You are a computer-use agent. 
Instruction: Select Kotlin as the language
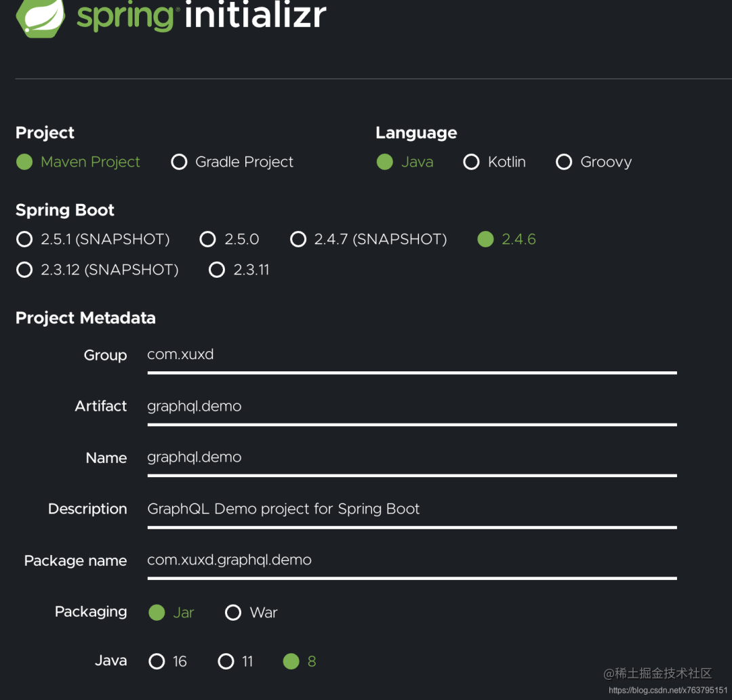(x=472, y=162)
